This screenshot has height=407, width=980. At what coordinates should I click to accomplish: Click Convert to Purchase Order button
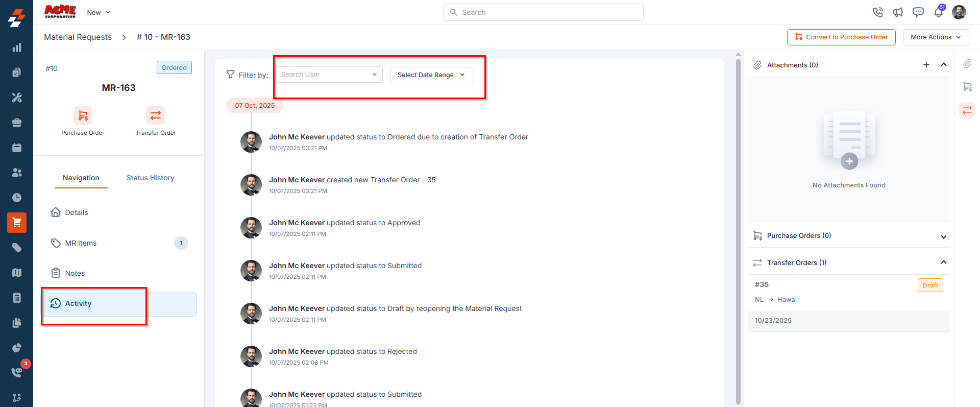pyautogui.click(x=841, y=37)
